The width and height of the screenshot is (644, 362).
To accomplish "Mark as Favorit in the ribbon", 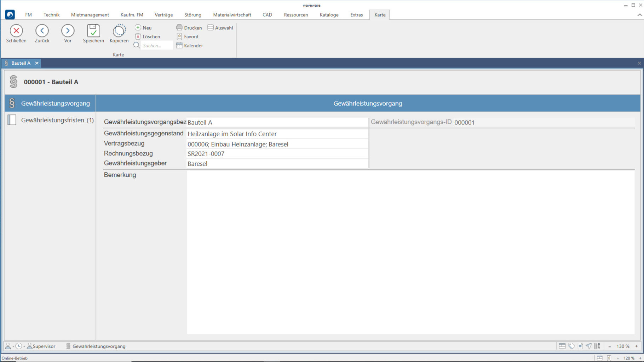I will pyautogui.click(x=188, y=36).
